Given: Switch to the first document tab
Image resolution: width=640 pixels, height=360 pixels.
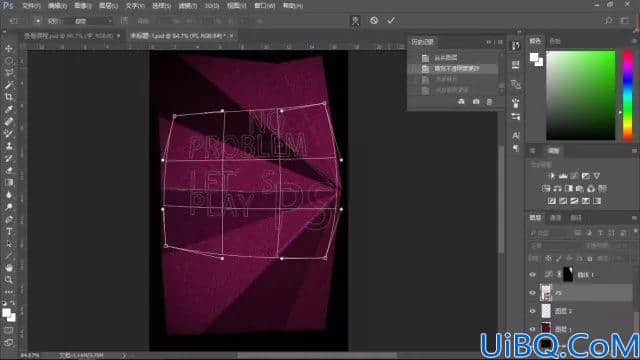Looking at the screenshot, I should pyautogui.click(x=69, y=36).
